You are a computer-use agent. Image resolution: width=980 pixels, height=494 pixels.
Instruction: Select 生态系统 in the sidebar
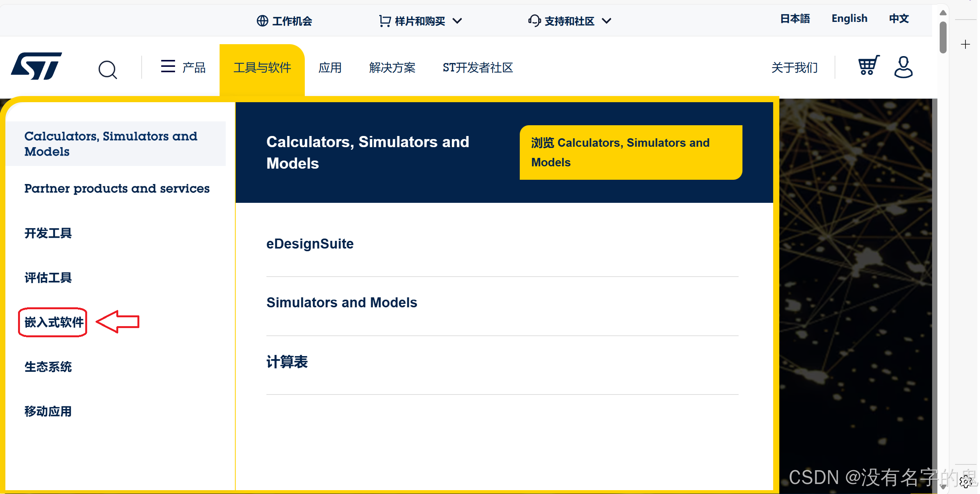48,366
